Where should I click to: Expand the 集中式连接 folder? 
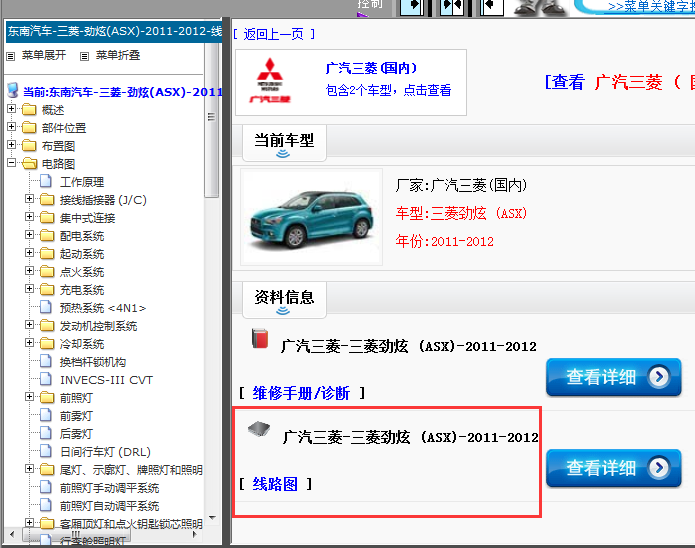pyautogui.click(x=29, y=217)
